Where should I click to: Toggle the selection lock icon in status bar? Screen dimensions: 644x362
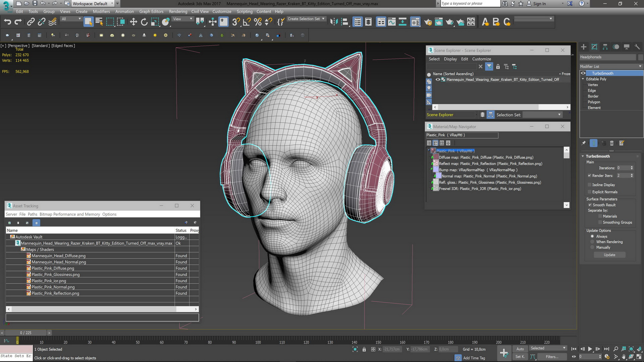point(364,349)
